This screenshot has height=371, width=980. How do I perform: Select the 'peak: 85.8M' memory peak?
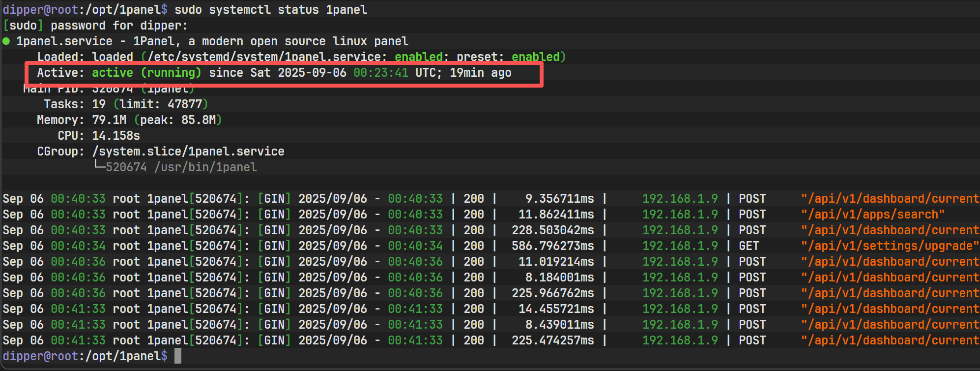click(178, 120)
